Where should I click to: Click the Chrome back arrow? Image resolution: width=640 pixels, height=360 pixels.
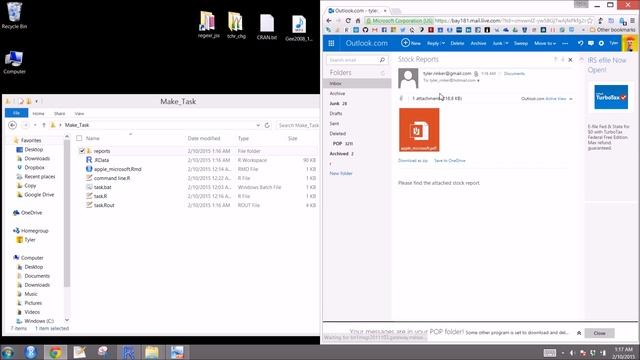[x=329, y=20]
